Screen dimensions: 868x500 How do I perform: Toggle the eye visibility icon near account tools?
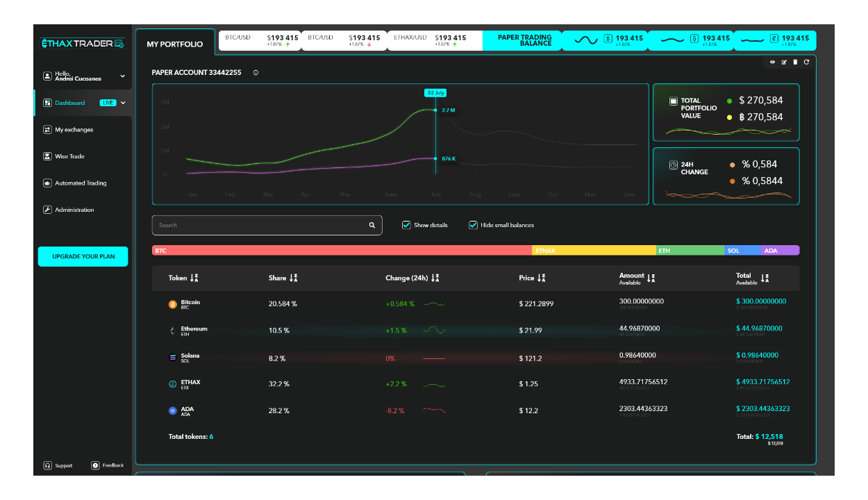click(x=772, y=62)
